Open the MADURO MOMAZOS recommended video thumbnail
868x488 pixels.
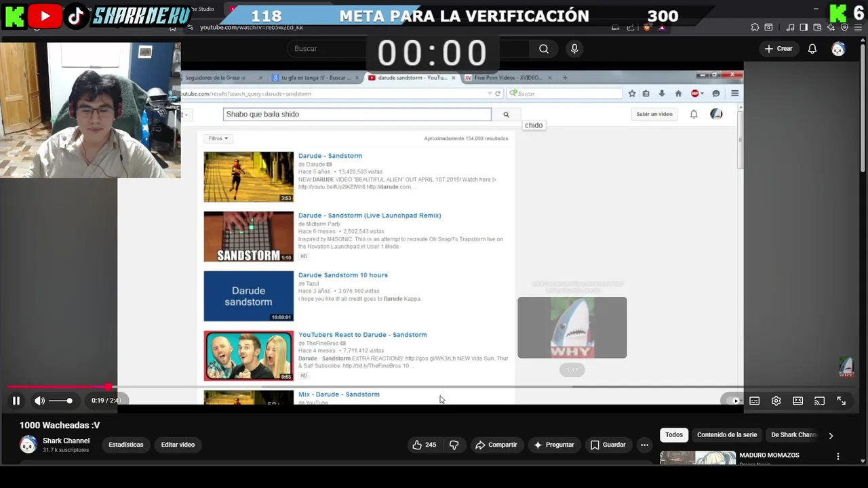pyautogui.click(x=697, y=457)
